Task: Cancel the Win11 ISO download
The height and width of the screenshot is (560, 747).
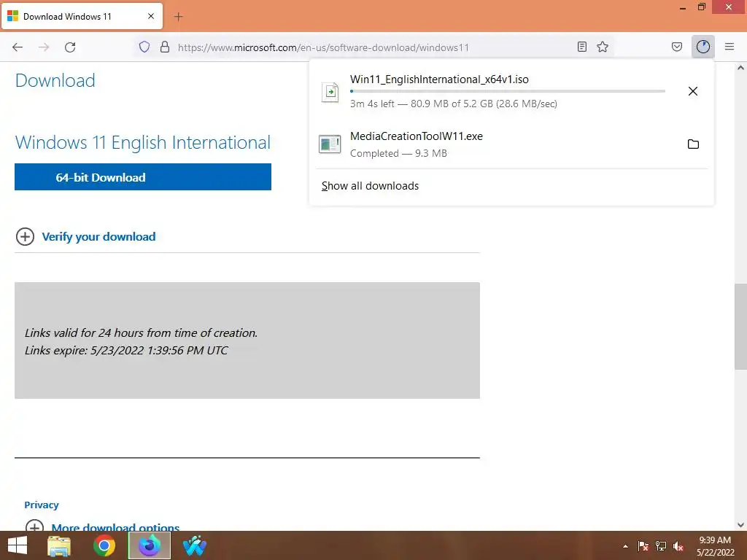Action: (693, 91)
